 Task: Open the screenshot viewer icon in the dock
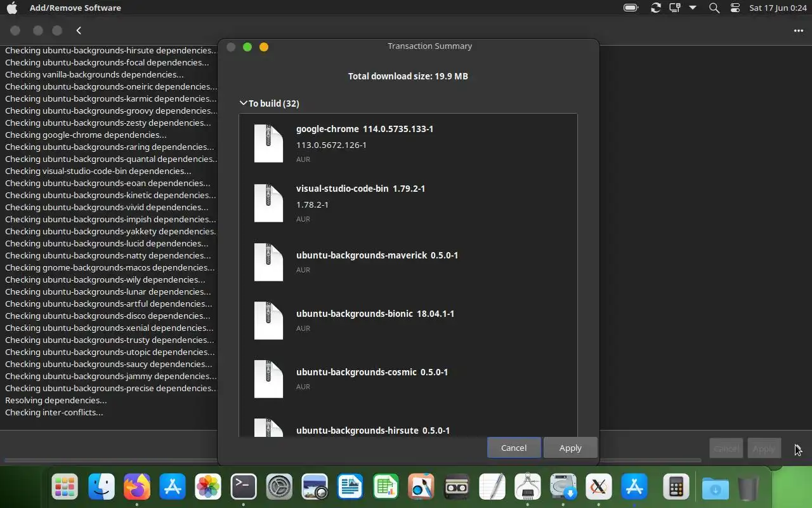315,487
